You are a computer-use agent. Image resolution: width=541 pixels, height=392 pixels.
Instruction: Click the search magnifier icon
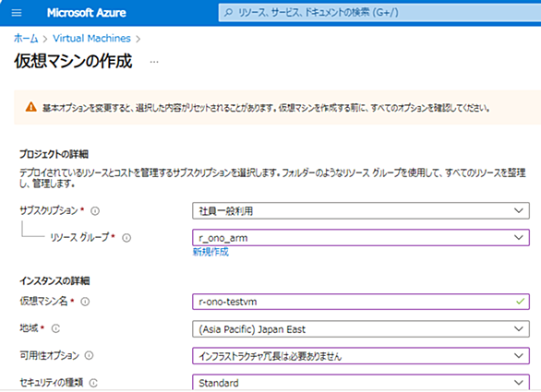[x=228, y=13]
